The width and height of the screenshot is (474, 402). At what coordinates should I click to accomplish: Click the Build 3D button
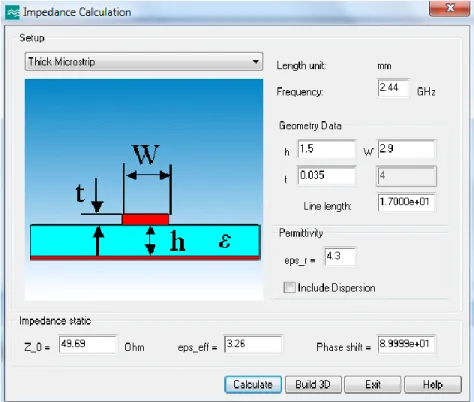313,385
